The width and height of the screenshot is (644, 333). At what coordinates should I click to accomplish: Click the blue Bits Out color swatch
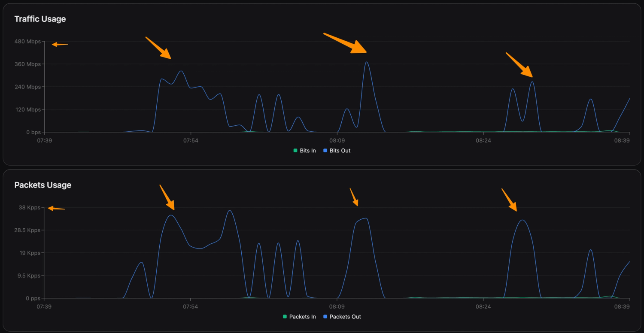coord(325,151)
